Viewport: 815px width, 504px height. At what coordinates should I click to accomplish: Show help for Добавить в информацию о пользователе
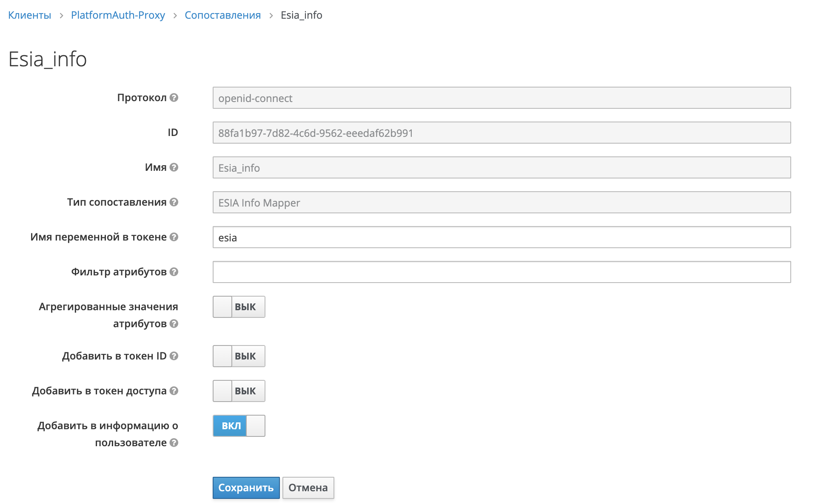174,442
